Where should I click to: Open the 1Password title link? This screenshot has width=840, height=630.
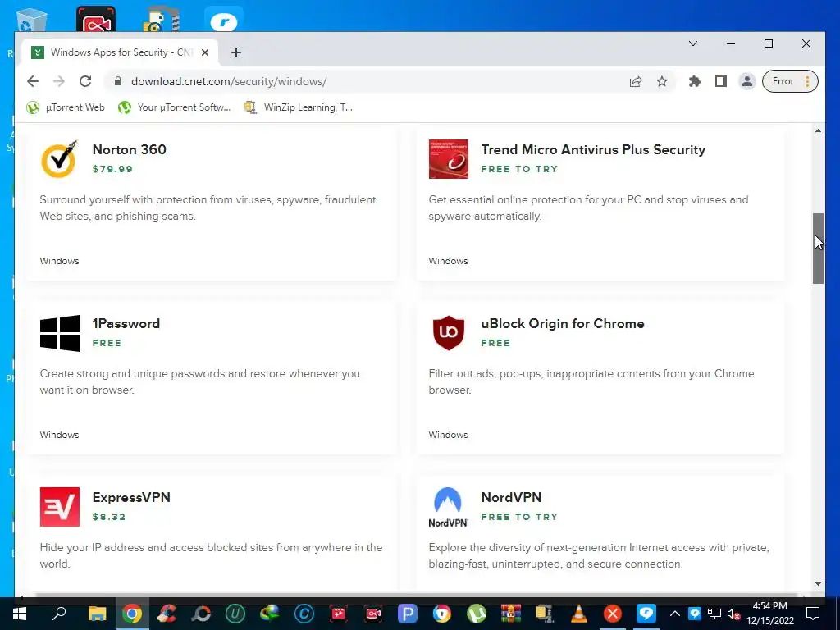tap(126, 323)
